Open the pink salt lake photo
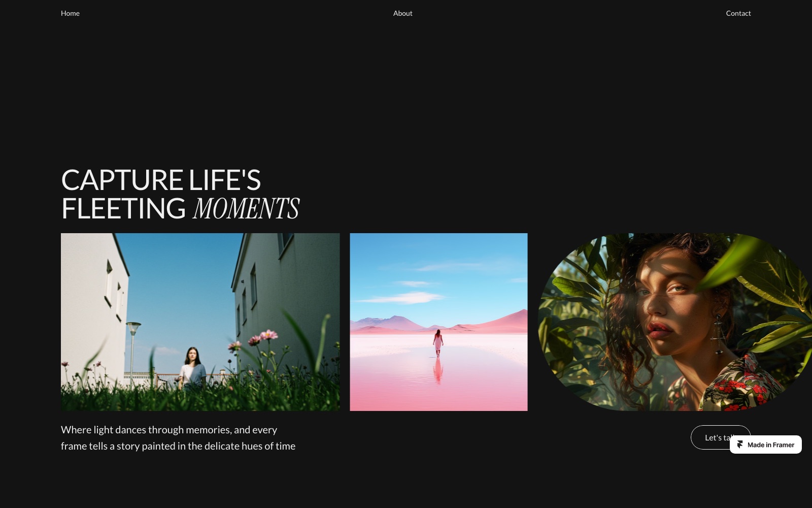 438,322
